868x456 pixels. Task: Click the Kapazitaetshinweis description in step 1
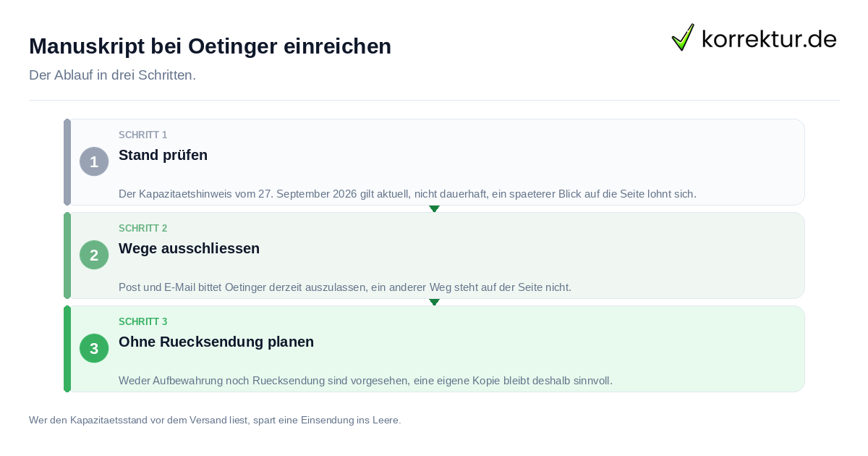[x=407, y=194]
